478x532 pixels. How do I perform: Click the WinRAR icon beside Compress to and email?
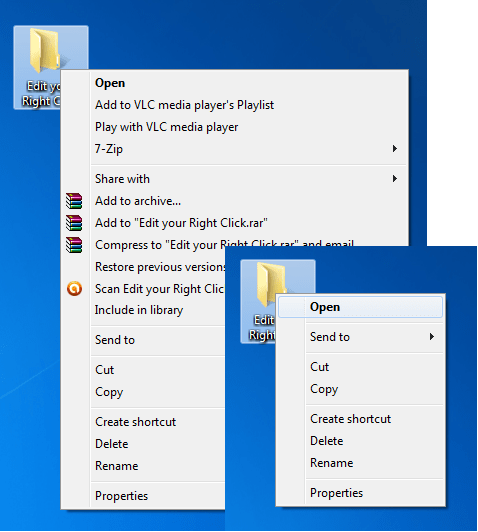(x=74, y=245)
